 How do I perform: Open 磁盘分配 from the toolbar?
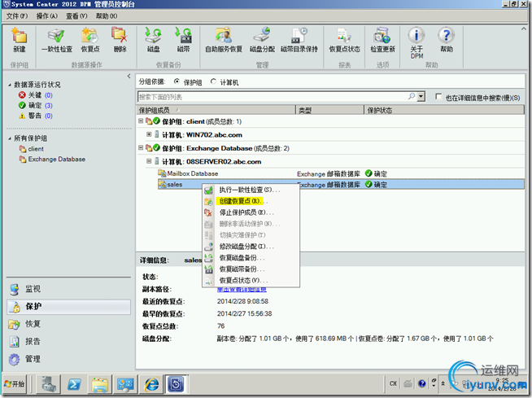pyautogui.click(x=262, y=40)
